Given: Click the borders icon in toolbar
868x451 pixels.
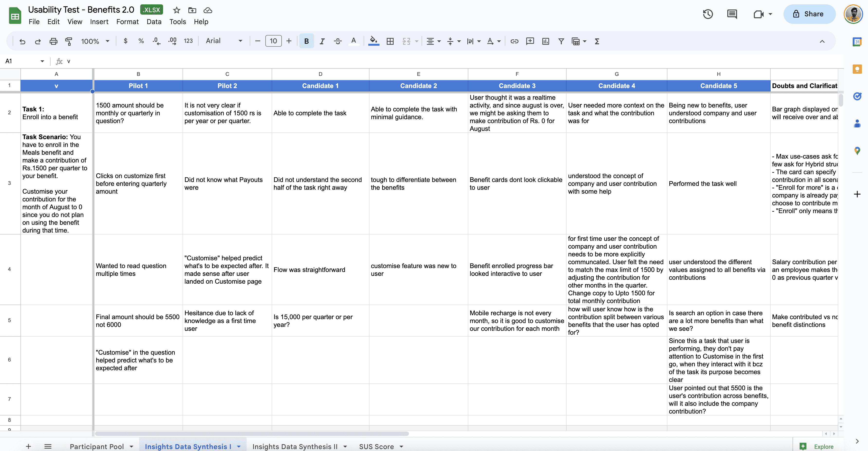Looking at the screenshot, I should (x=390, y=41).
